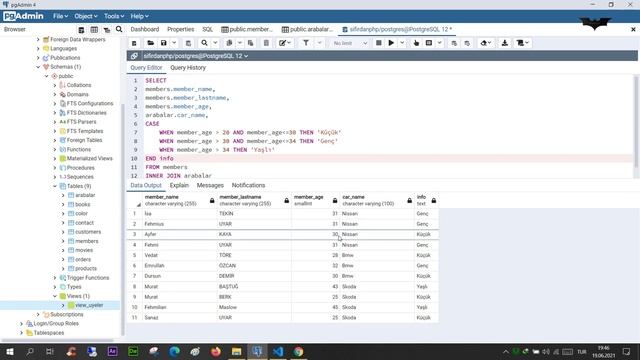Image resolution: width=640 pixels, height=360 pixels.
Task: Click the Explain Analyze icon
Action: 429,43
